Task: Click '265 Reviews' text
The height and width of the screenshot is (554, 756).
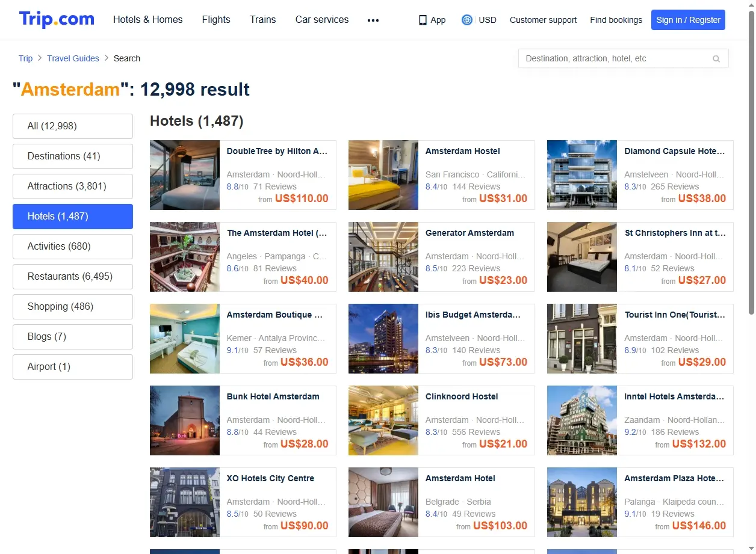Action: [x=675, y=186]
